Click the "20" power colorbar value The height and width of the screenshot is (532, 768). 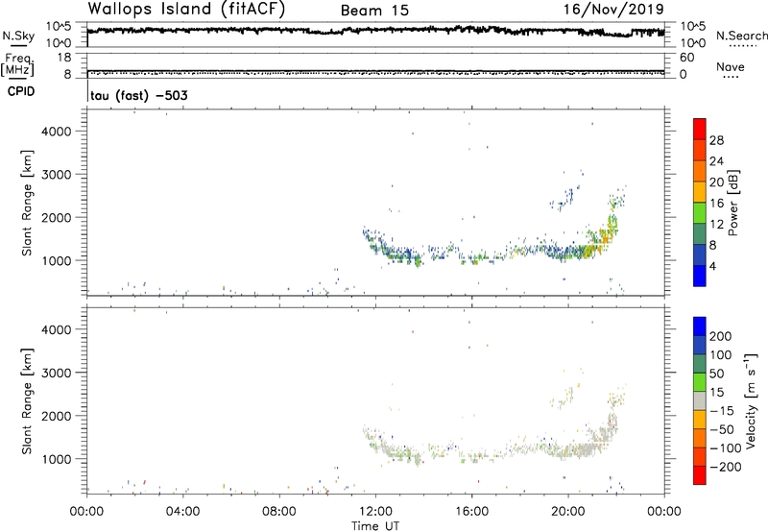716,182
